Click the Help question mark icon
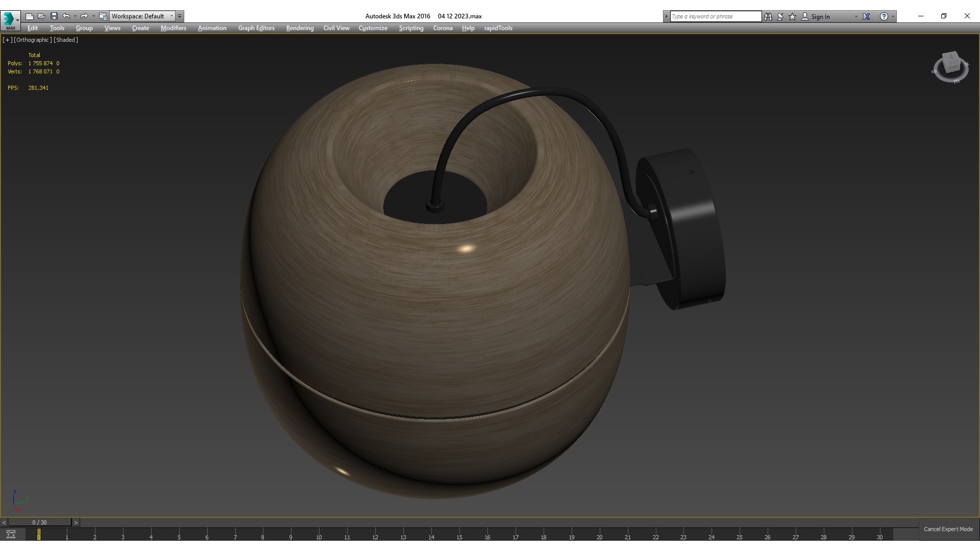This screenshot has width=980, height=551. [x=884, y=16]
